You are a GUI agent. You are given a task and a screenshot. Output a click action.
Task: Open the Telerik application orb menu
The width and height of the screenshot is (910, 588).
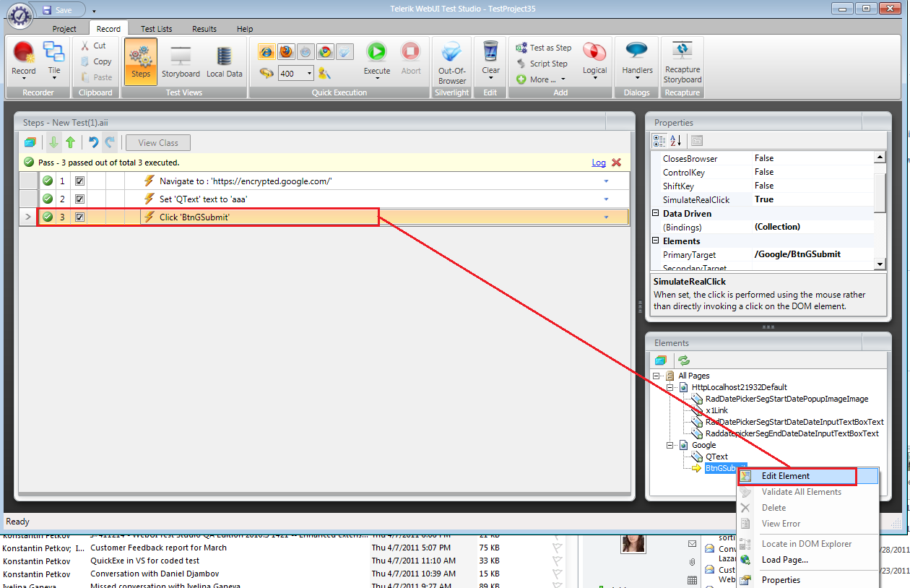pyautogui.click(x=19, y=14)
